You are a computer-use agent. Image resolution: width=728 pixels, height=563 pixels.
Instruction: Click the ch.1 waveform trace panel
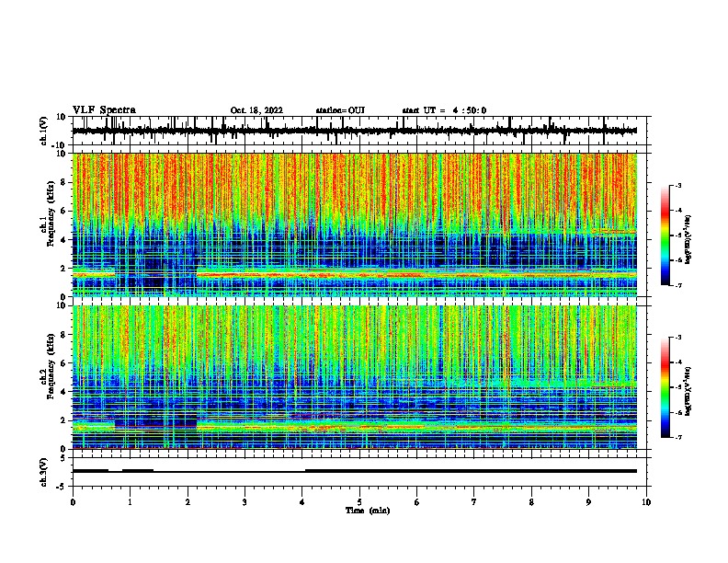(x=361, y=131)
